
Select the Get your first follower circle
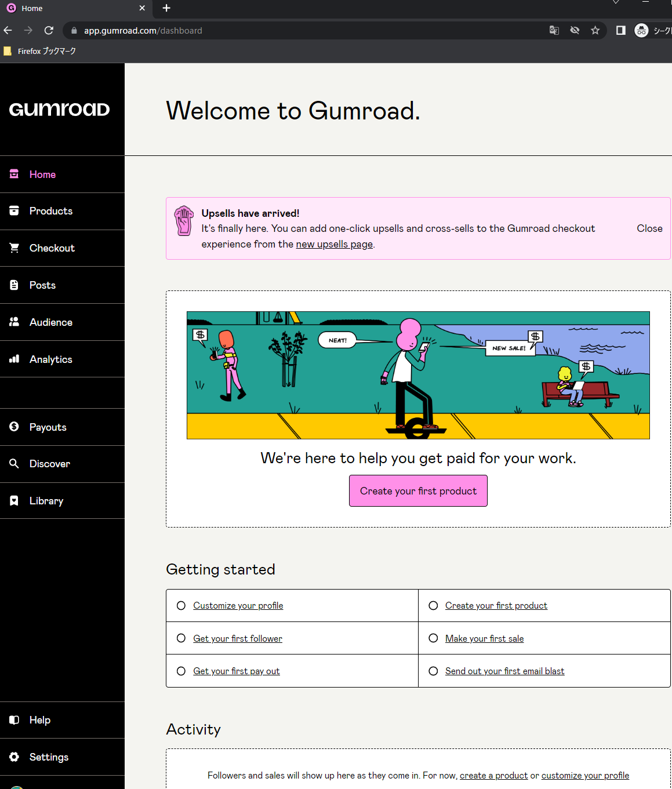click(x=181, y=638)
